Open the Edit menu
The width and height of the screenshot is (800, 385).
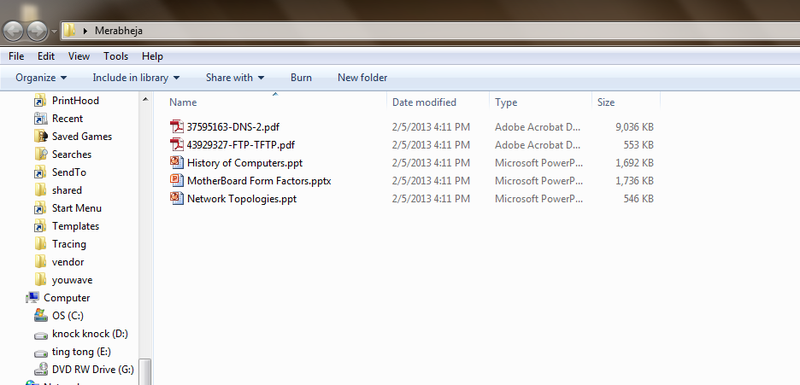[46, 56]
